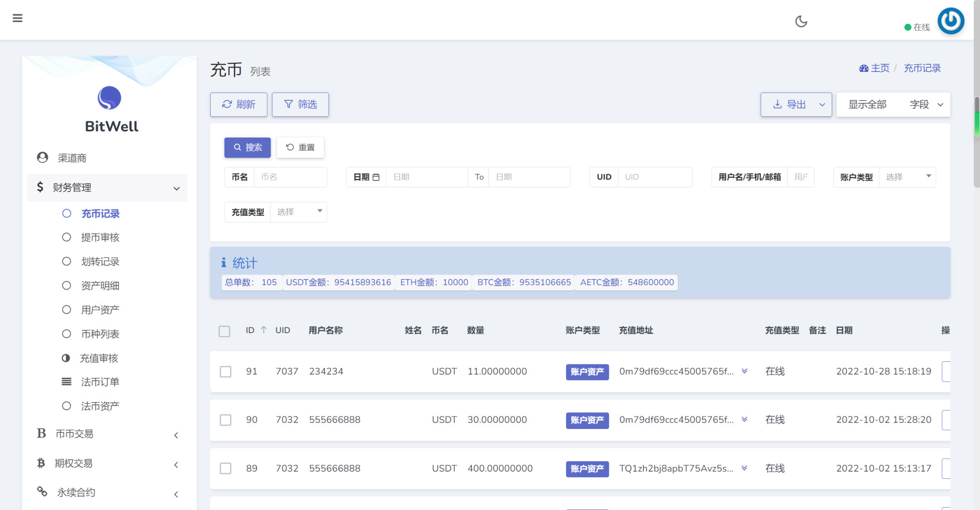Open the 法币订单 menu item

tap(99, 382)
